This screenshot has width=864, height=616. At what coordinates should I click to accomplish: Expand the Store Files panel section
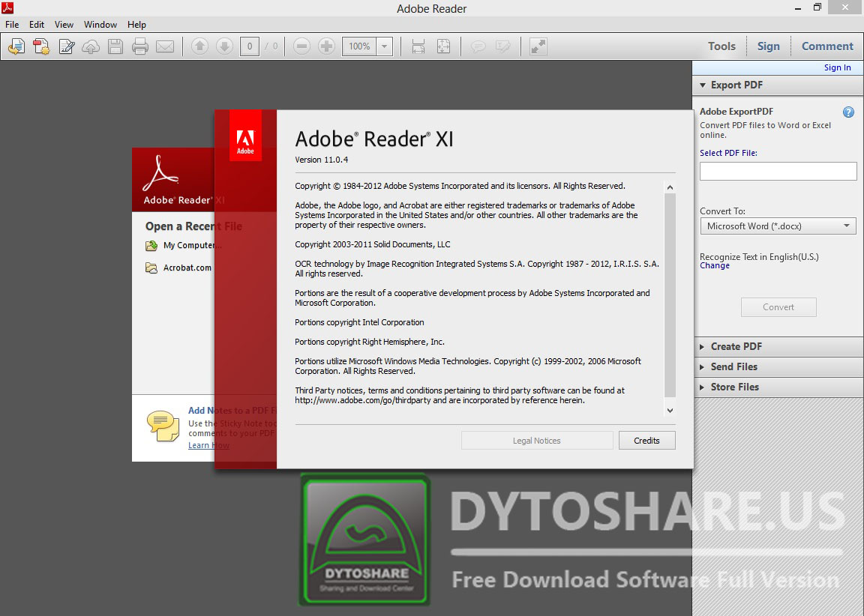[x=702, y=387]
